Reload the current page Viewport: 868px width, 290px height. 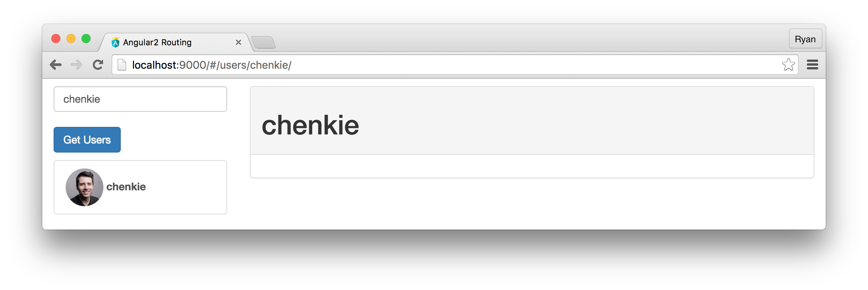pyautogui.click(x=98, y=65)
